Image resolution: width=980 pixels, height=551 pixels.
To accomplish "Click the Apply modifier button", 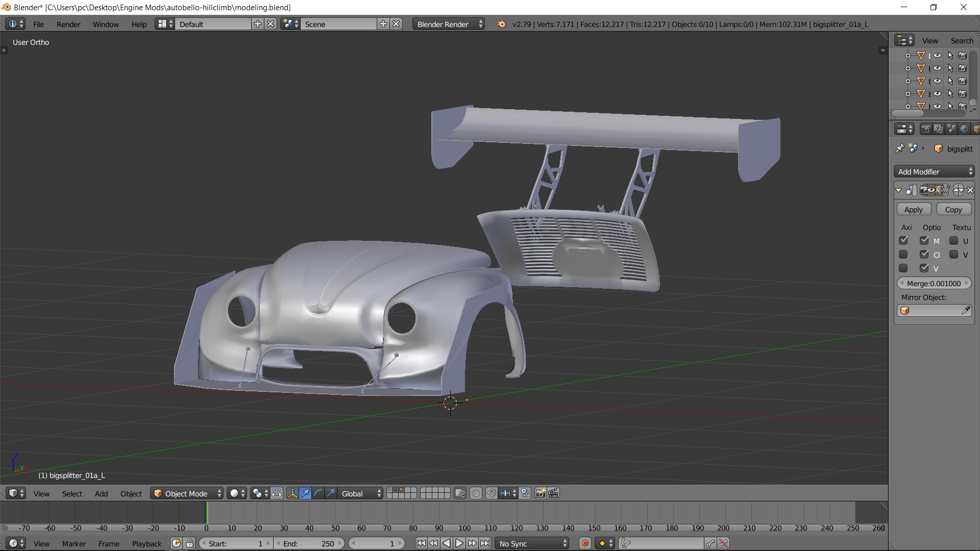I will click(x=914, y=210).
